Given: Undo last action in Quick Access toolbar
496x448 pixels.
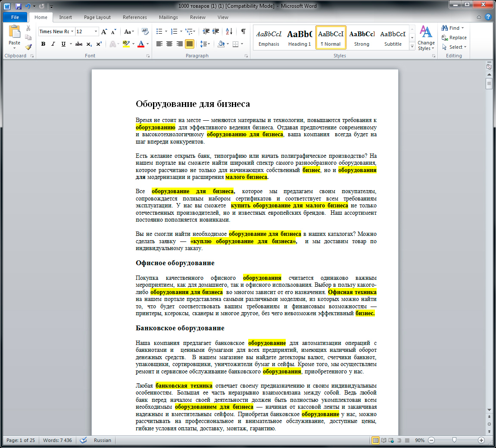Looking at the screenshot, I should click(x=28, y=6).
